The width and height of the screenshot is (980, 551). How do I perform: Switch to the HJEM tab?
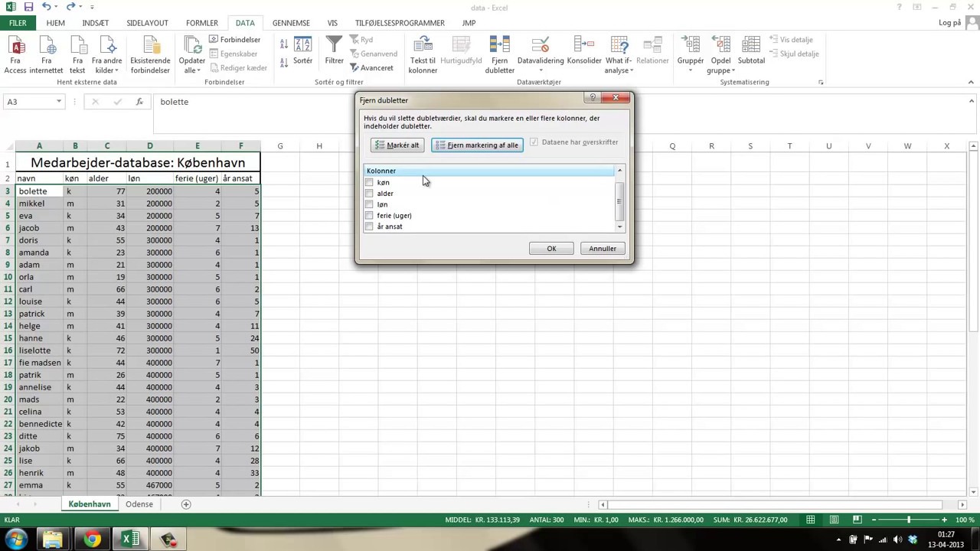(x=55, y=23)
